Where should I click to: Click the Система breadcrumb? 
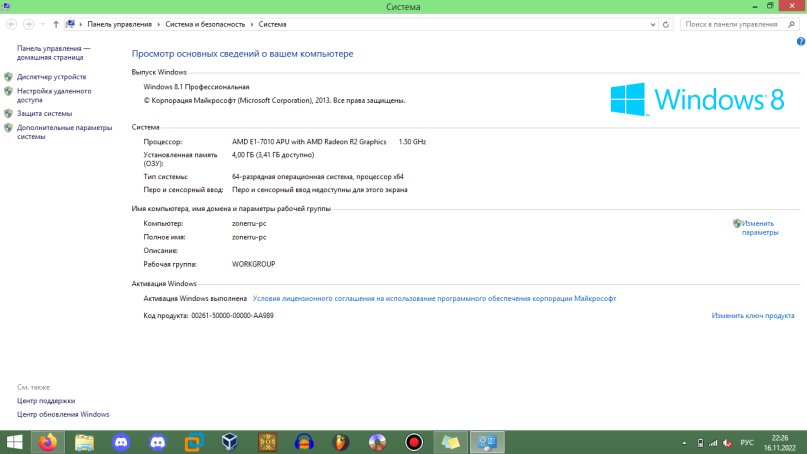pyautogui.click(x=272, y=24)
